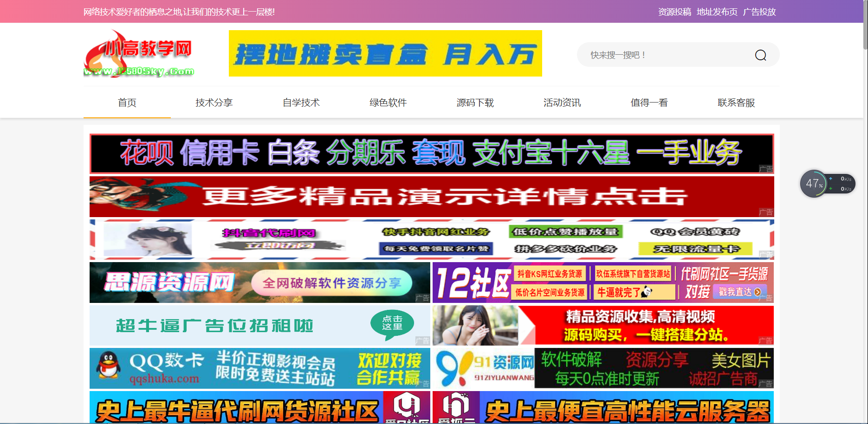Click the green download speed arrow indicator
This screenshot has width=868, height=424.
tap(831, 189)
